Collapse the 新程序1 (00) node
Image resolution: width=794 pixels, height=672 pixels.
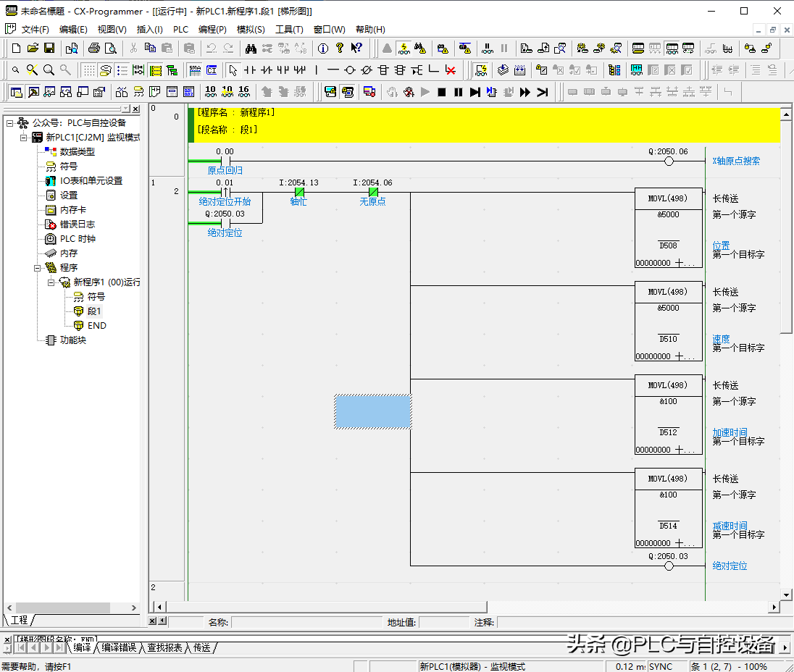pos(51,282)
